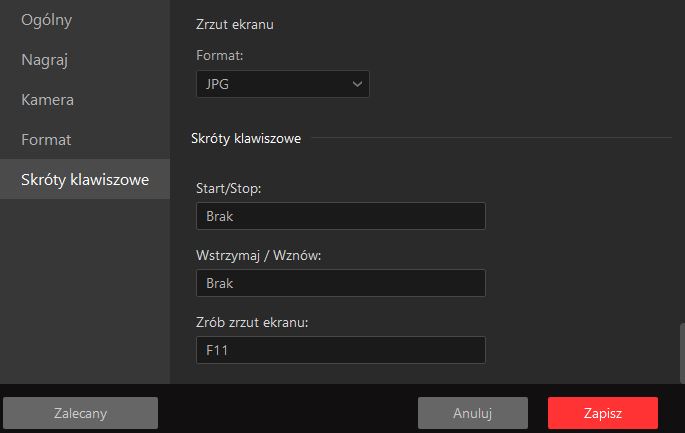
Task: Click the Wstrzymaj / Wznów: label text
Action: [259, 255]
